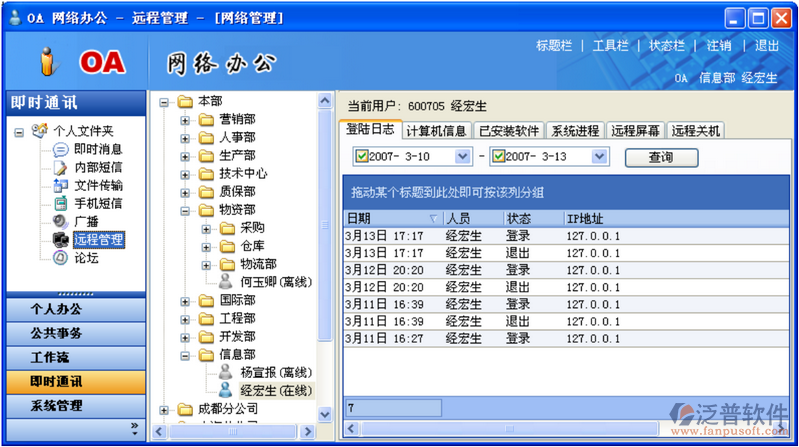Click the 本部 root folder icon
Screen dimensions: 799x447
pos(185,101)
